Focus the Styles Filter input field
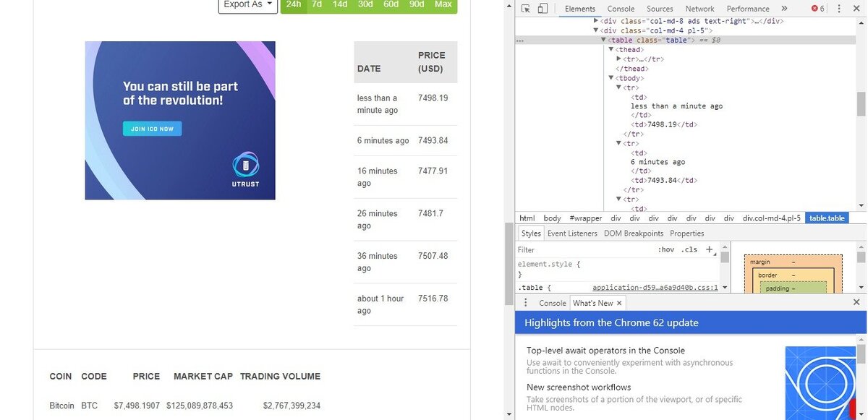 point(584,249)
